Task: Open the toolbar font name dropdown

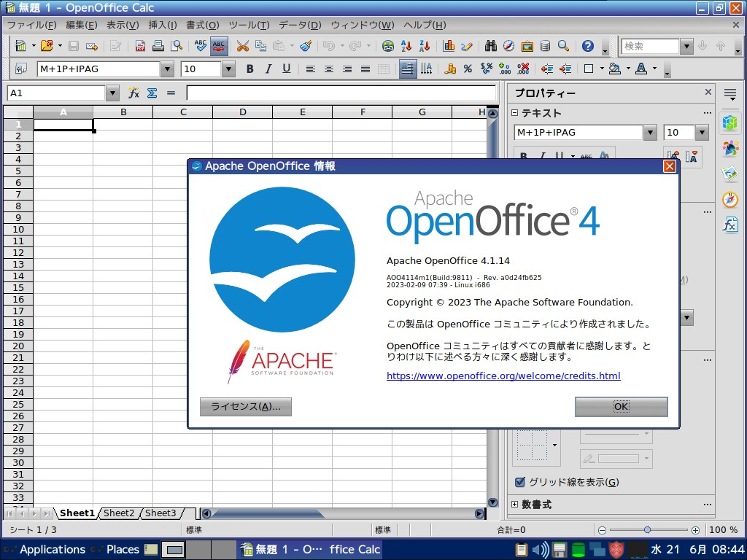Action: pos(167,69)
